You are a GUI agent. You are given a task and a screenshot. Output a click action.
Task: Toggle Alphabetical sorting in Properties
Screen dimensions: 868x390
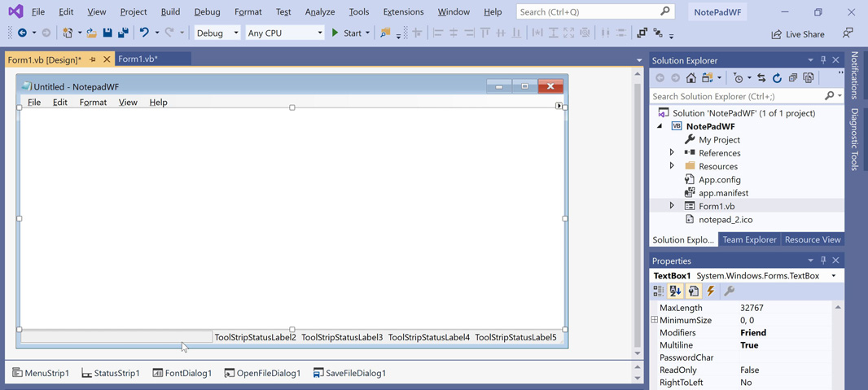676,291
